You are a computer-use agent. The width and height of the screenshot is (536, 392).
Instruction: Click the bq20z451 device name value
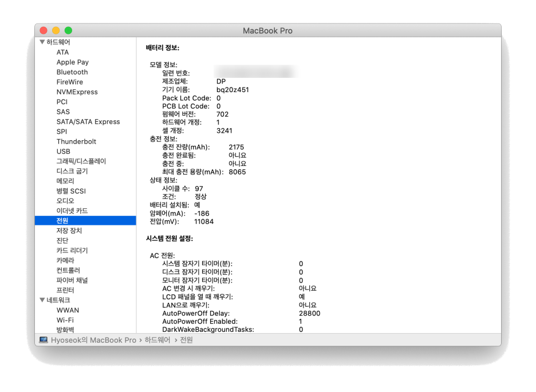click(232, 90)
